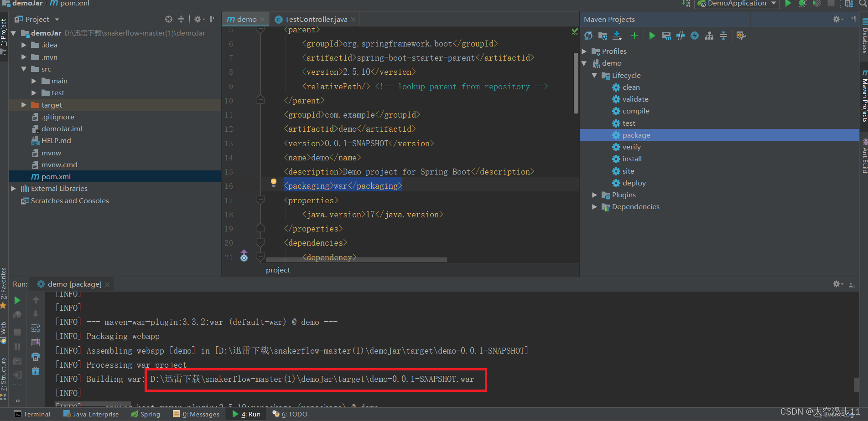Expand the .idea folder
Viewport: 868px width, 421px height.
coord(24,45)
